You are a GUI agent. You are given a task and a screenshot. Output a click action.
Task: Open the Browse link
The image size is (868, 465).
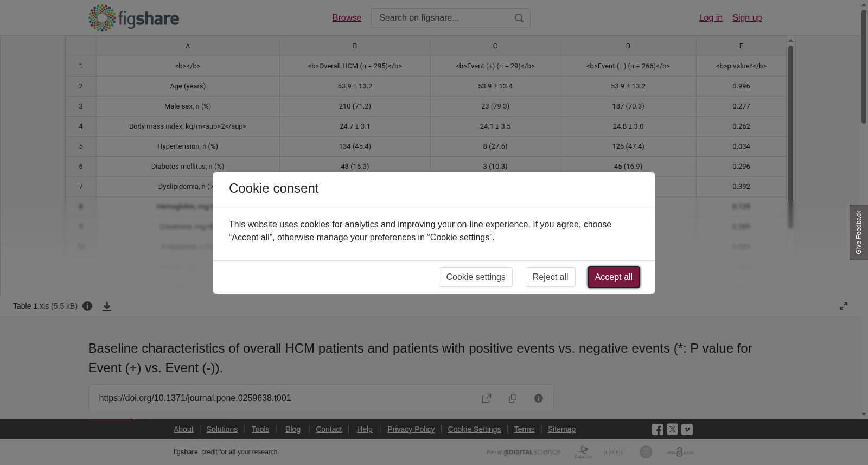click(347, 18)
